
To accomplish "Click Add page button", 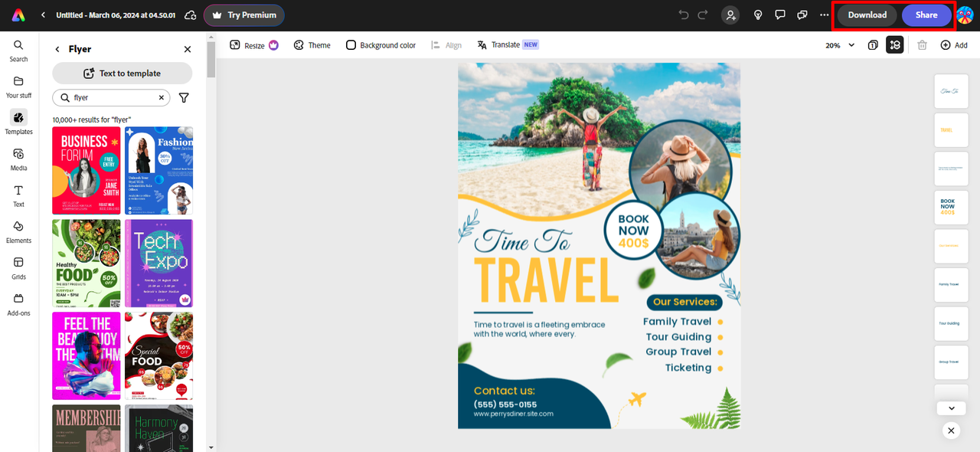I will [954, 45].
